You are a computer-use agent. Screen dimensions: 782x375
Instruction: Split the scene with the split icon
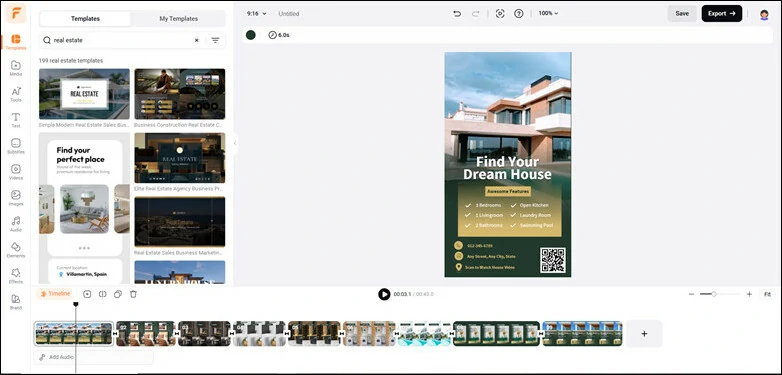tap(103, 294)
